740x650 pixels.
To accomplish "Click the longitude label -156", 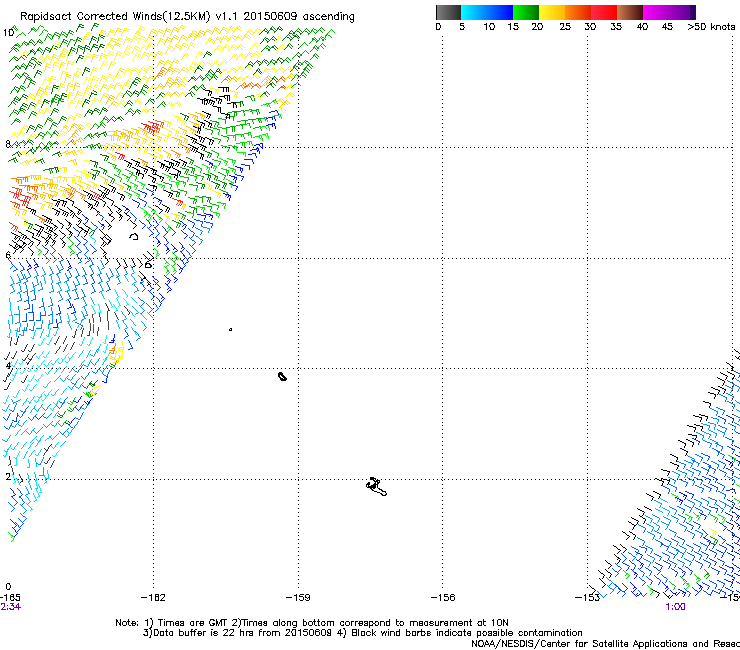I will [x=443, y=598].
